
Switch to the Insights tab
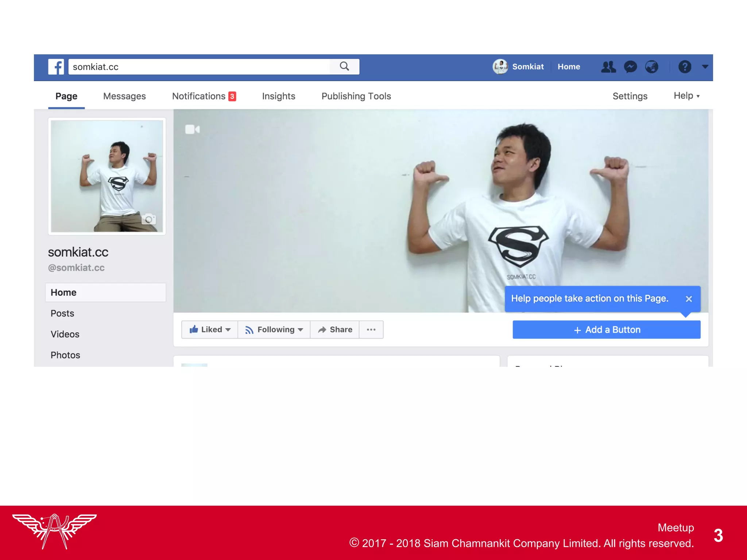279,96
